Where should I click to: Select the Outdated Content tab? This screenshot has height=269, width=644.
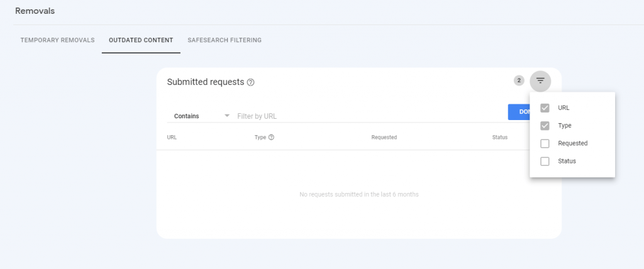click(x=141, y=40)
